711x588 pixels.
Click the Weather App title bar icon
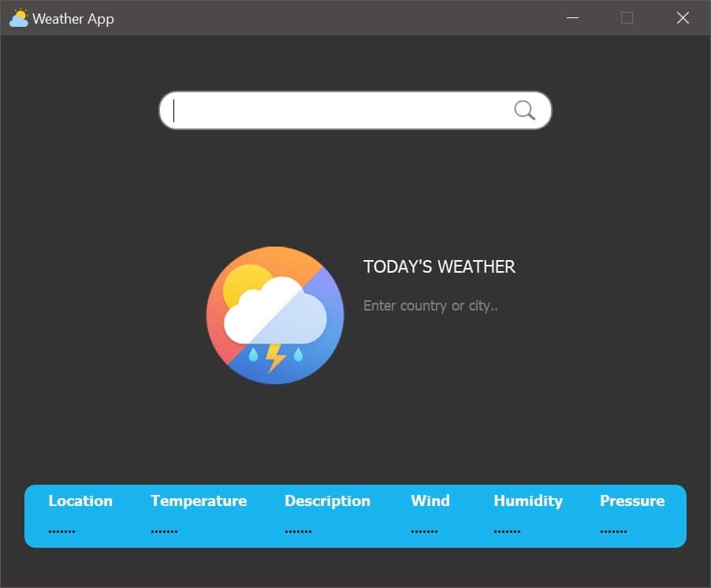point(19,18)
